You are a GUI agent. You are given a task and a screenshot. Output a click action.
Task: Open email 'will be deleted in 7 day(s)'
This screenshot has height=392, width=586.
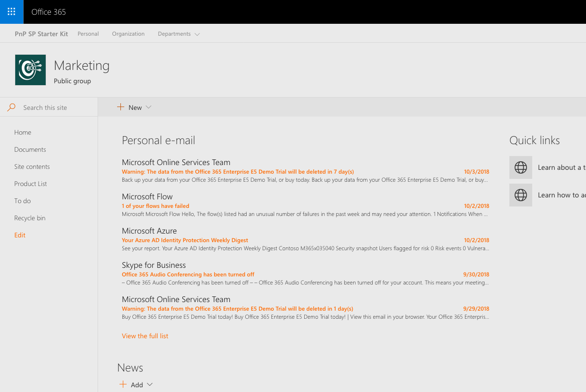238,172
